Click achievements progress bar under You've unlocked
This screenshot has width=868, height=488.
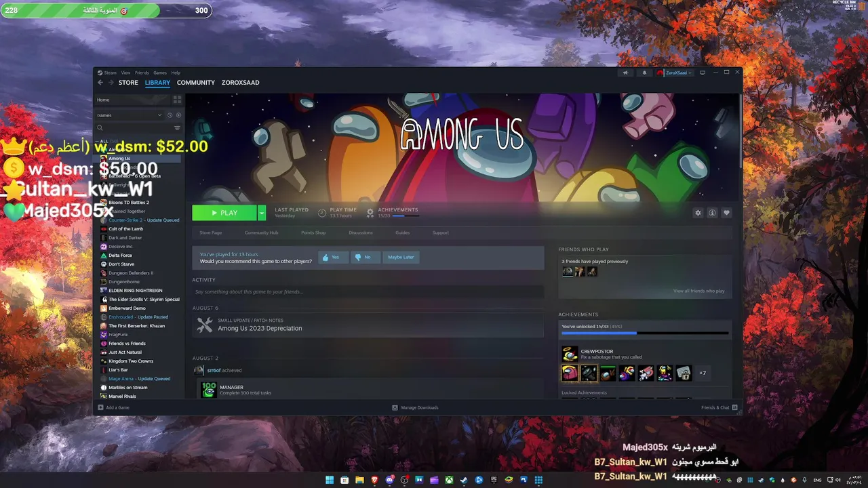(645, 333)
